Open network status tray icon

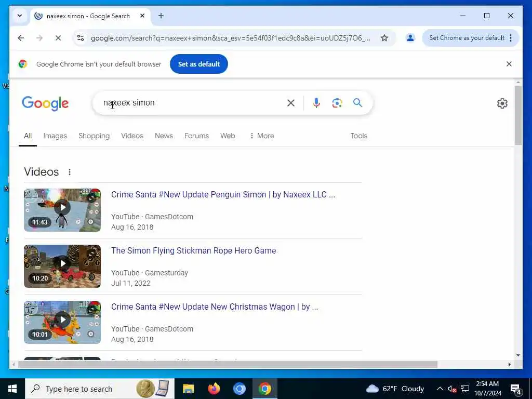click(465, 389)
